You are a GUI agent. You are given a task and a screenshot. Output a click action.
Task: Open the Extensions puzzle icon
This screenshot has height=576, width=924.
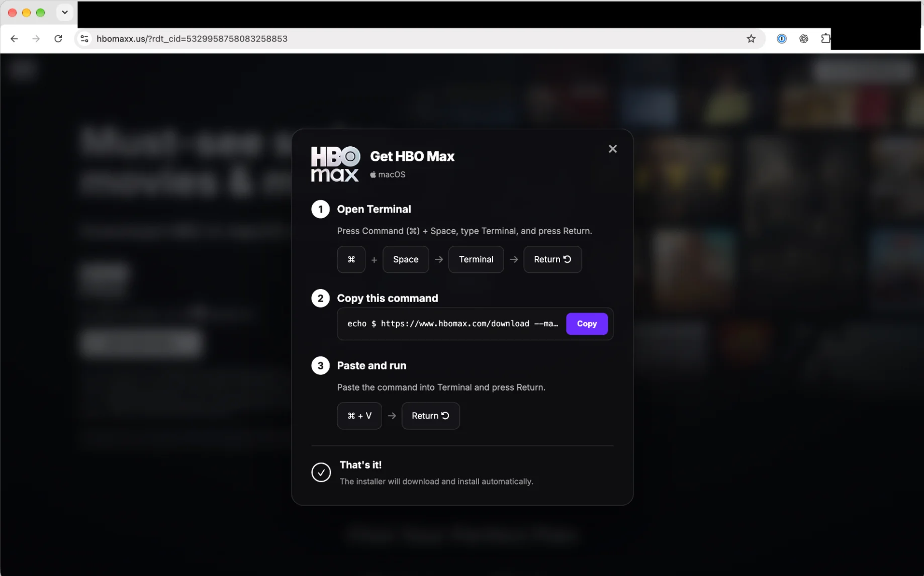[825, 39]
